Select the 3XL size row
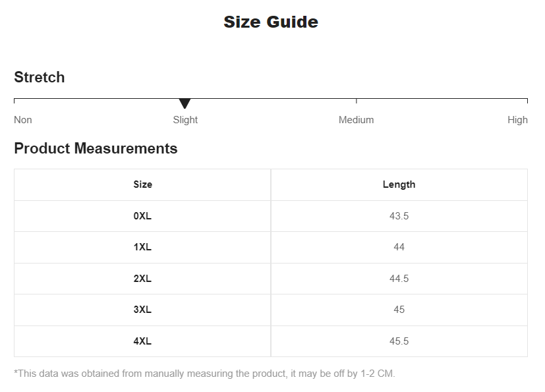The image size is (545, 392). 271,310
